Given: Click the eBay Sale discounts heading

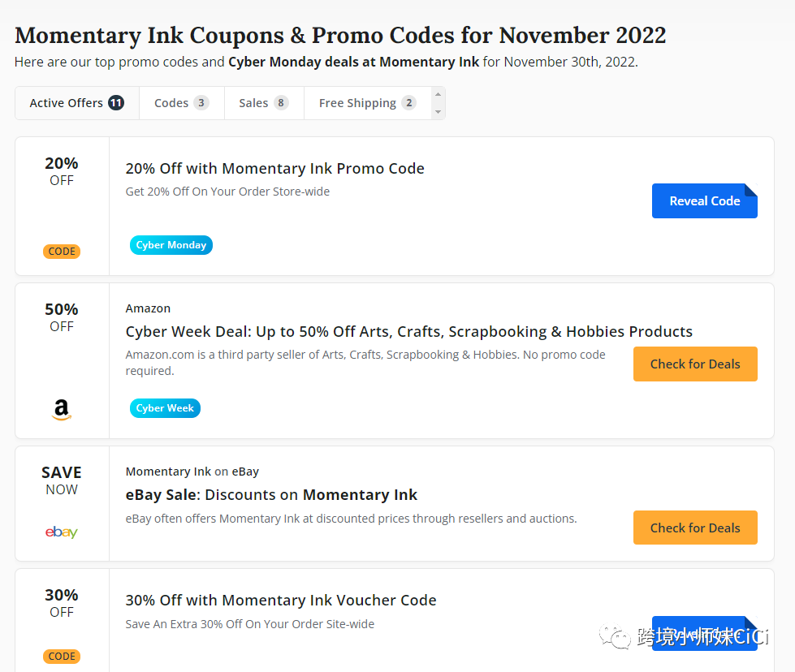Looking at the screenshot, I should [271, 495].
